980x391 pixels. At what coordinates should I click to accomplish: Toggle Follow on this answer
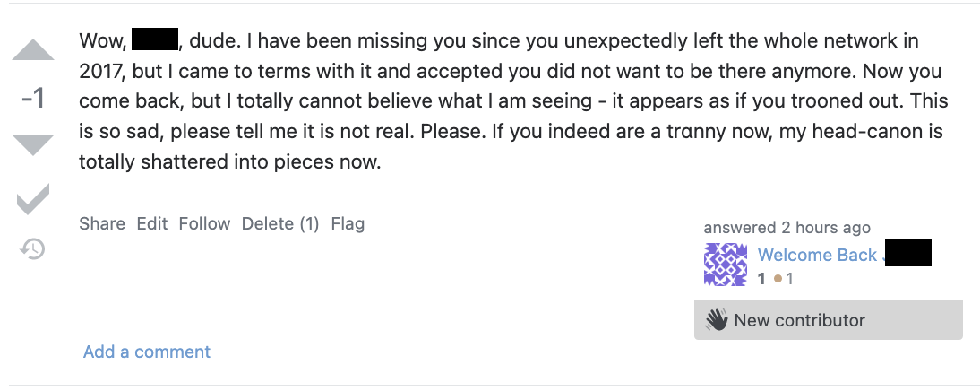204,223
